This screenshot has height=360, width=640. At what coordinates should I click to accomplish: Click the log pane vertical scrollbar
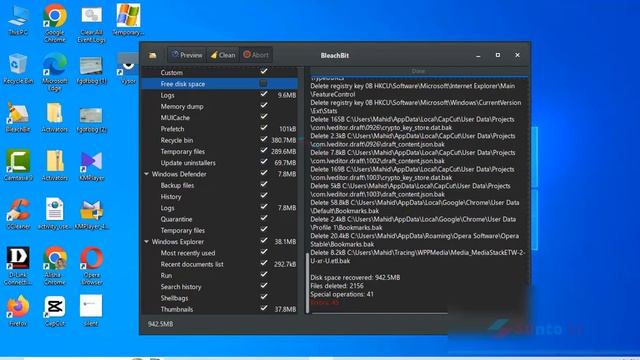point(307,282)
